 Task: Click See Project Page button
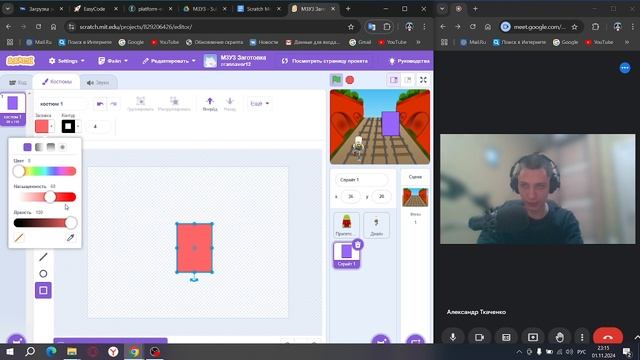(324, 61)
